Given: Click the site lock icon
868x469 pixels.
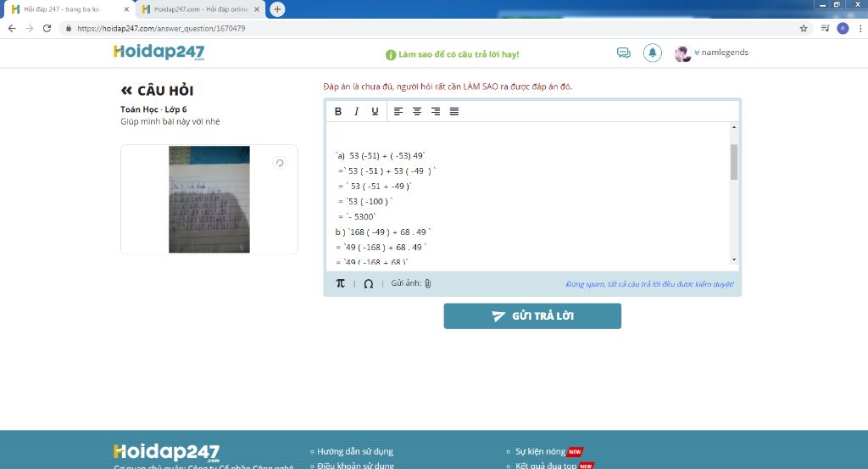Looking at the screenshot, I should point(69,28).
